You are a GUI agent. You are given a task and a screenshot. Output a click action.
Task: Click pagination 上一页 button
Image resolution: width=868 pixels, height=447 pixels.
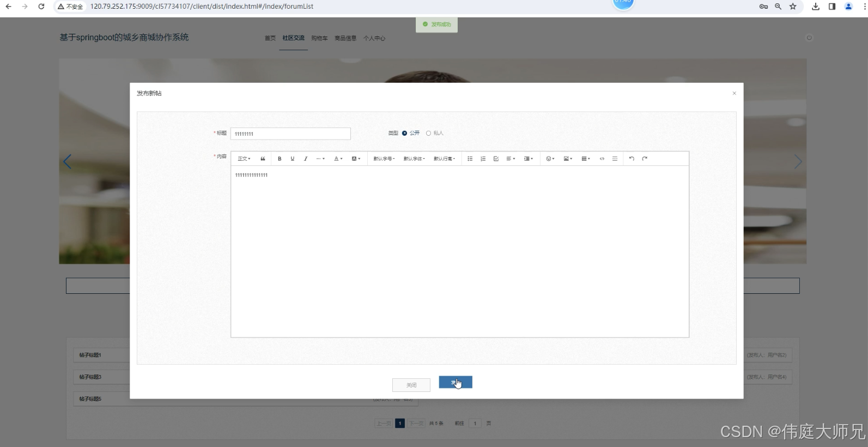(384, 423)
